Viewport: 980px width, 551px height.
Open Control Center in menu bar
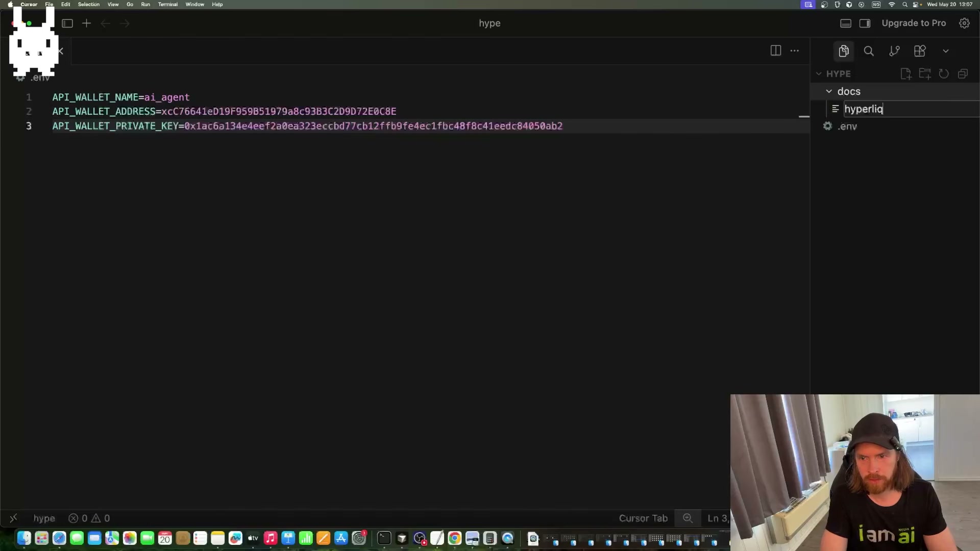pos(917,5)
